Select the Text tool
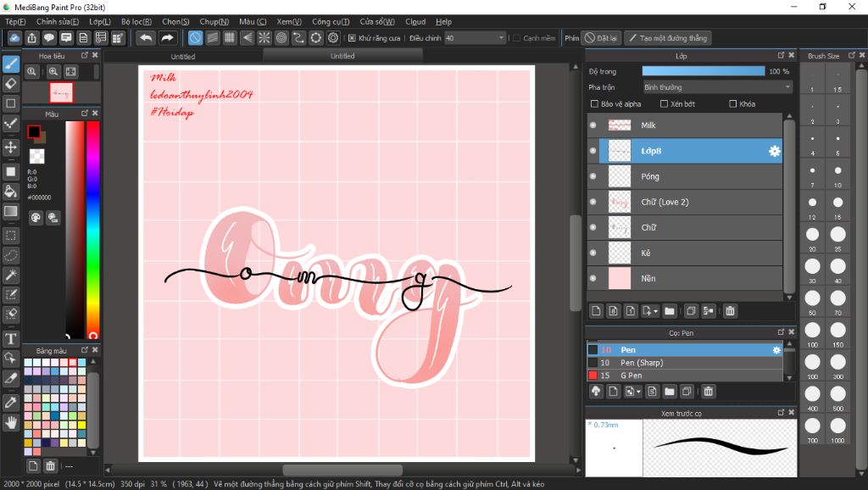Image resolution: width=868 pixels, height=490 pixels. [x=11, y=338]
